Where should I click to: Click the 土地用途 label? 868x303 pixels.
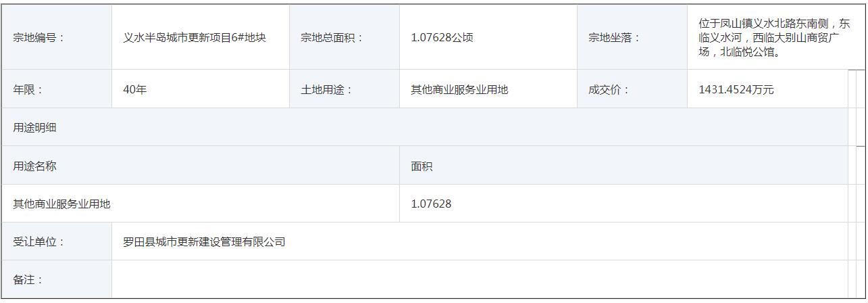326,89
